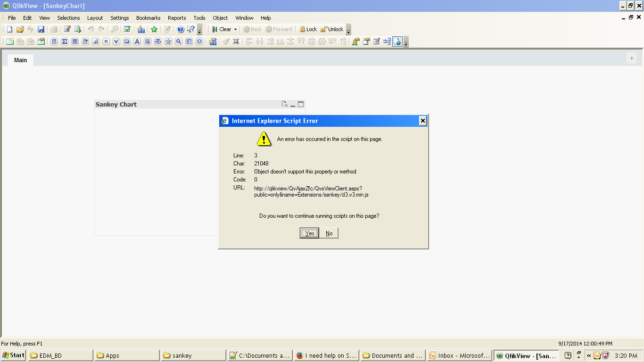Viewport: 644px width, 362px height.
Task: Click the Lock selections button
Action: coord(308,29)
